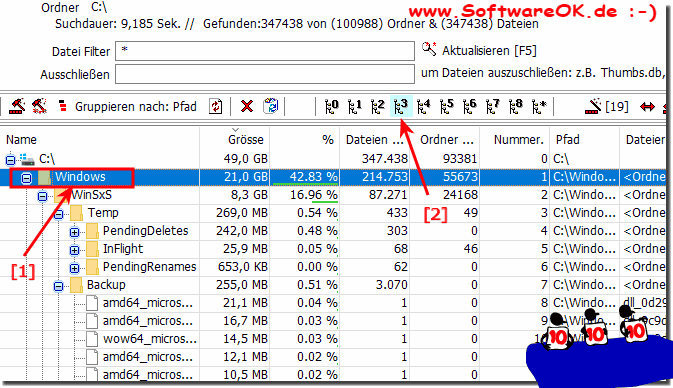Viewport: 673px width, 388px height.
Task: Expand the PendingDeletes folder
Action: pyautogui.click(x=74, y=232)
